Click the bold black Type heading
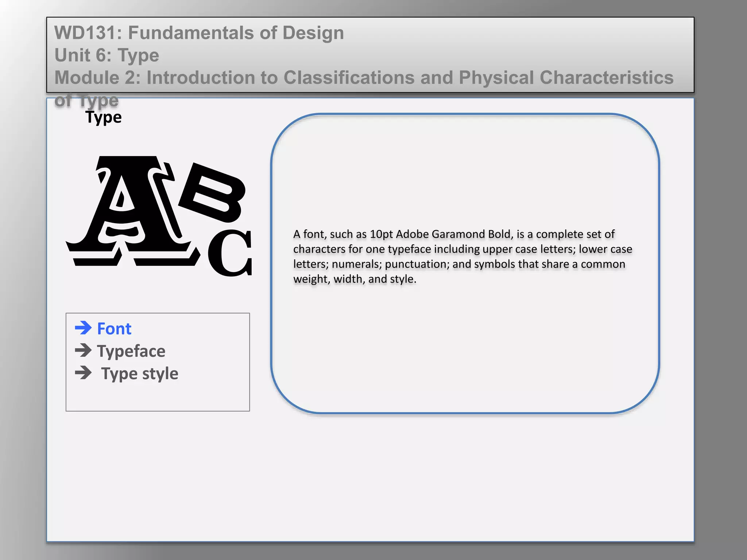747x560 pixels. coord(103,117)
